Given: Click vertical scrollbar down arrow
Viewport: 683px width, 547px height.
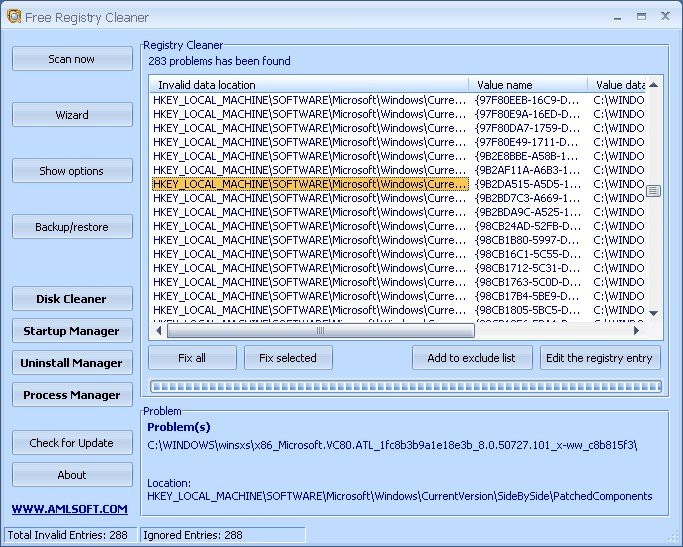Looking at the screenshot, I should 653,313.
